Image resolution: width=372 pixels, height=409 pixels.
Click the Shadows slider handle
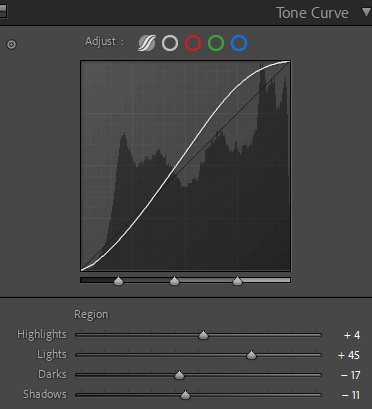(x=185, y=395)
